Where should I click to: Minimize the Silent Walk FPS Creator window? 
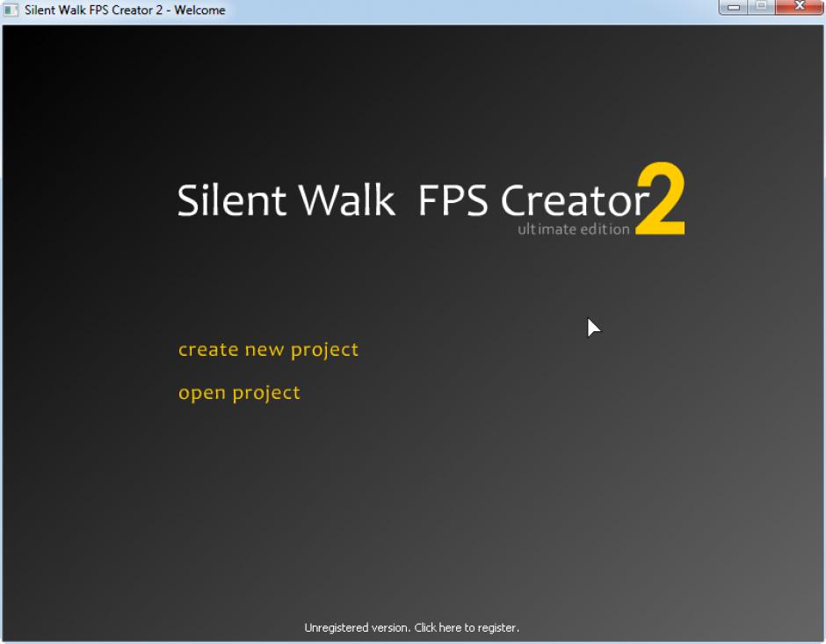[x=733, y=7]
